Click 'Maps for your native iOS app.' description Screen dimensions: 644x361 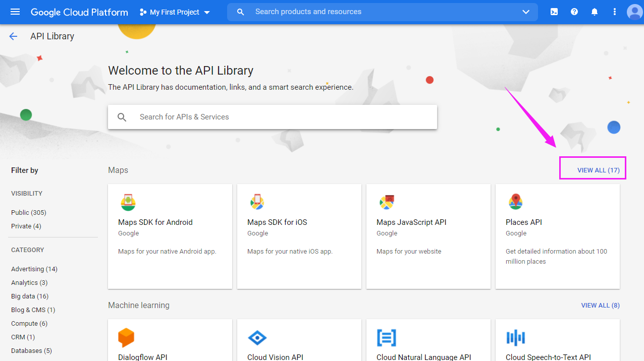pyautogui.click(x=290, y=252)
